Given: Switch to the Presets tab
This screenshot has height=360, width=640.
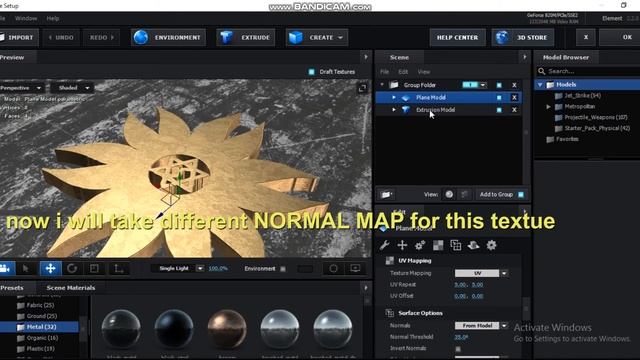Looking at the screenshot, I should pos(12,288).
